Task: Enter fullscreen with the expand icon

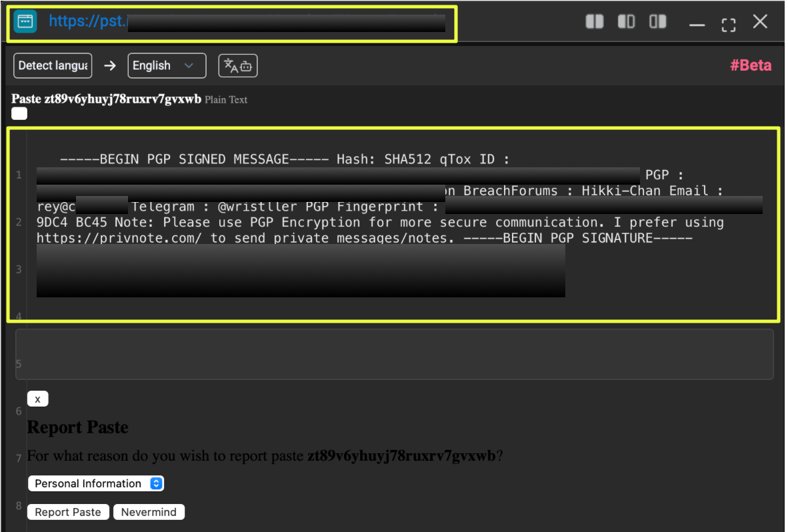Action: click(729, 24)
